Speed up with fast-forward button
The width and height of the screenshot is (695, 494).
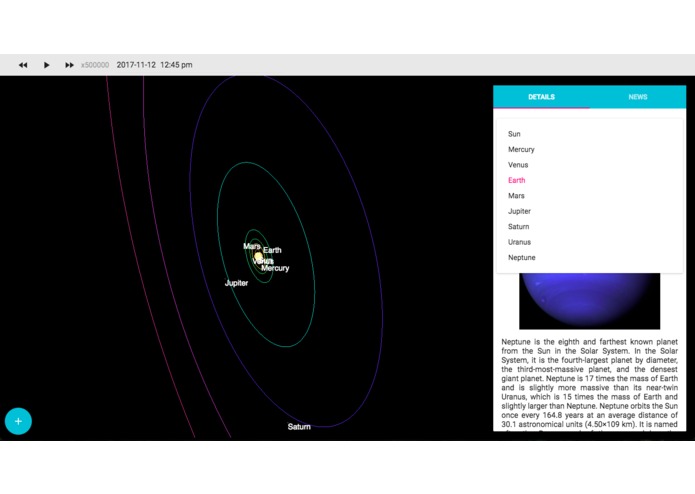69,65
